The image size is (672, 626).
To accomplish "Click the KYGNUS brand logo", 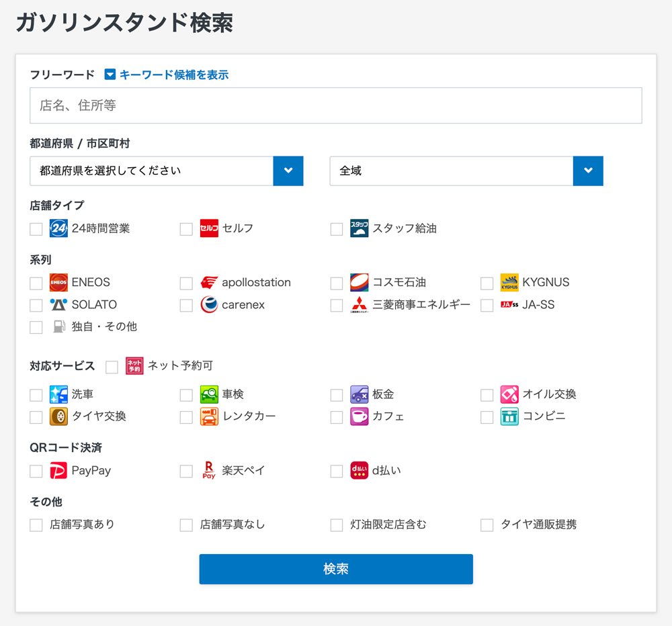I will tap(509, 282).
